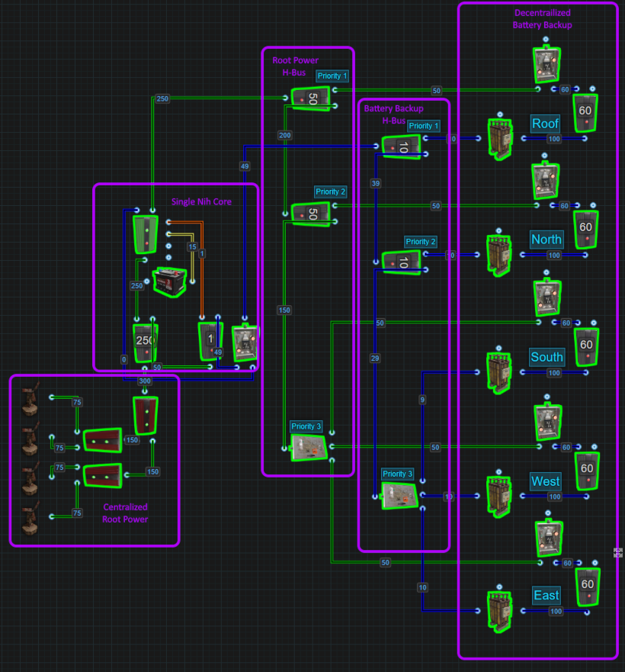Viewport: 625px width, 672px height.
Task: Select the battery rack left of South label
Action: point(499,373)
